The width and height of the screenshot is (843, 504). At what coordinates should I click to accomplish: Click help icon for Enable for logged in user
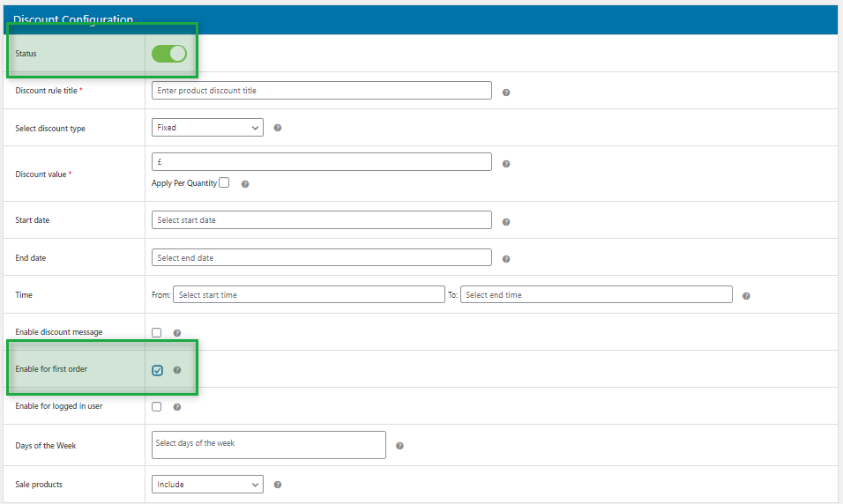pyautogui.click(x=177, y=407)
